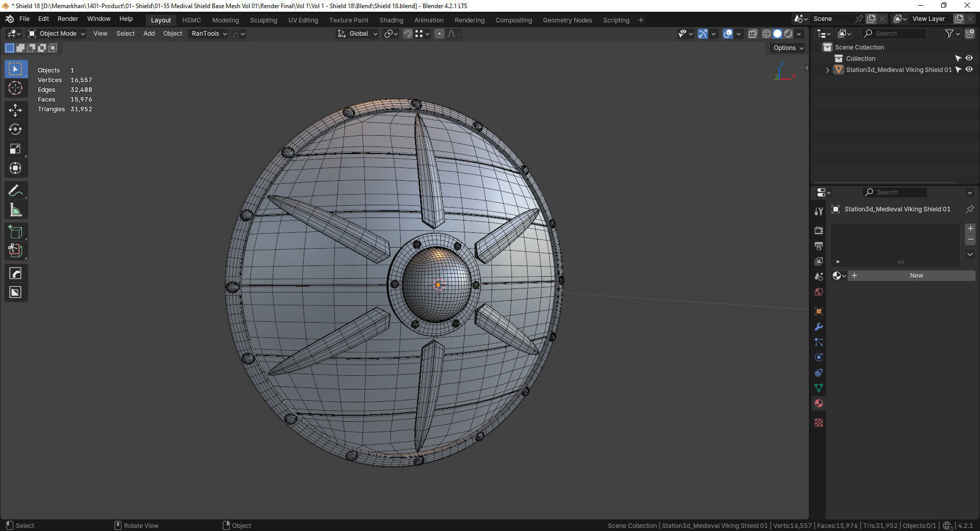Open the Object Mode dropdown
This screenshot has height=531, width=980.
(x=56, y=34)
